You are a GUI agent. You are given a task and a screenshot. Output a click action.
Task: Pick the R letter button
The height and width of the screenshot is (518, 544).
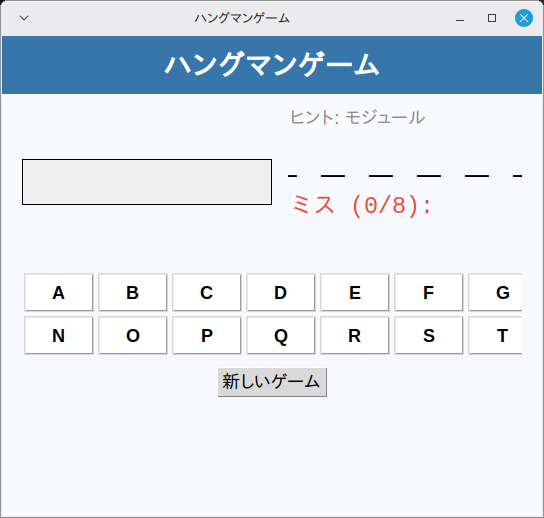pyautogui.click(x=355, y=336)
